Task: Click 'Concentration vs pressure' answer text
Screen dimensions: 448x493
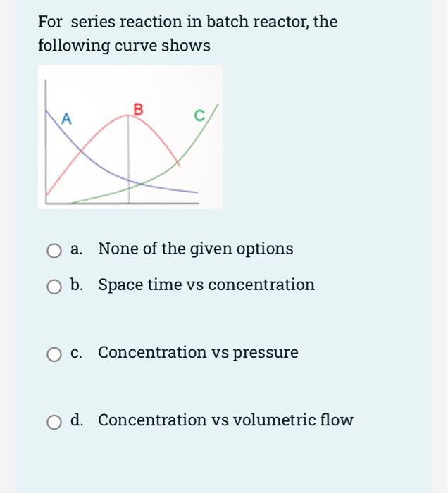Action: click(198, 352)
